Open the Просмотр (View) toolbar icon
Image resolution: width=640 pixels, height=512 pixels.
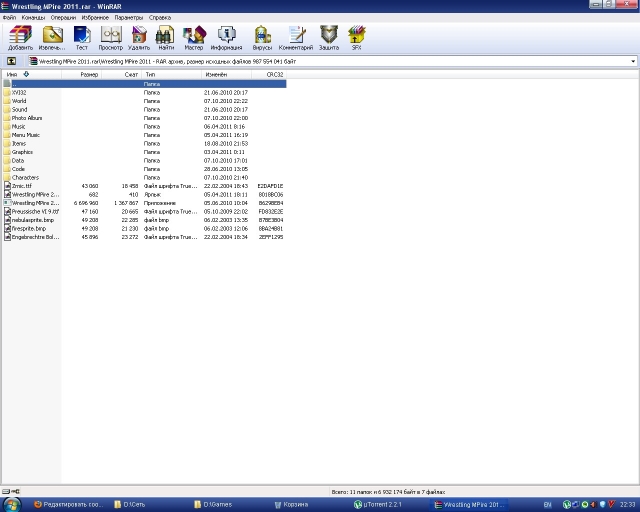point(111,38)
